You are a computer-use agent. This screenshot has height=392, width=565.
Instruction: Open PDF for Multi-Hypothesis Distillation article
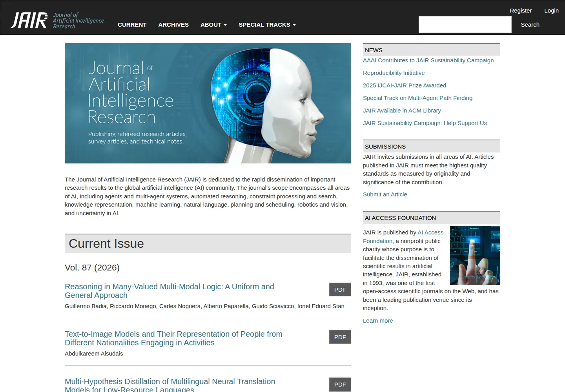(x=340, y=385)
